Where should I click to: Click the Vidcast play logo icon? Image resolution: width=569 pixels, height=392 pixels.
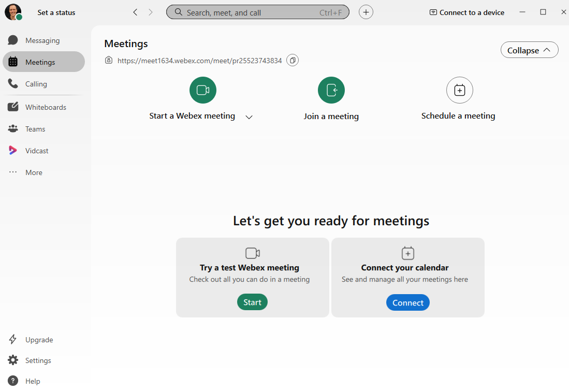(x=13, y=150)
